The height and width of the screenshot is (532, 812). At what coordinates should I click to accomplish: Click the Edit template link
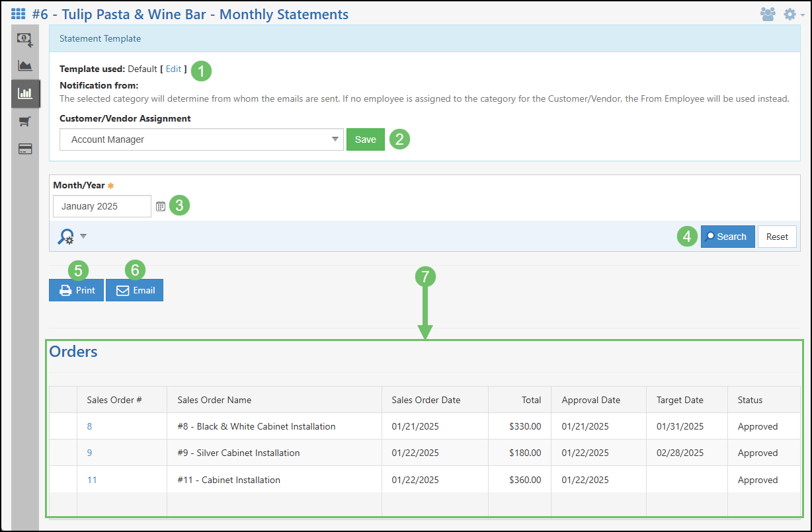click(x=173, y=69)
